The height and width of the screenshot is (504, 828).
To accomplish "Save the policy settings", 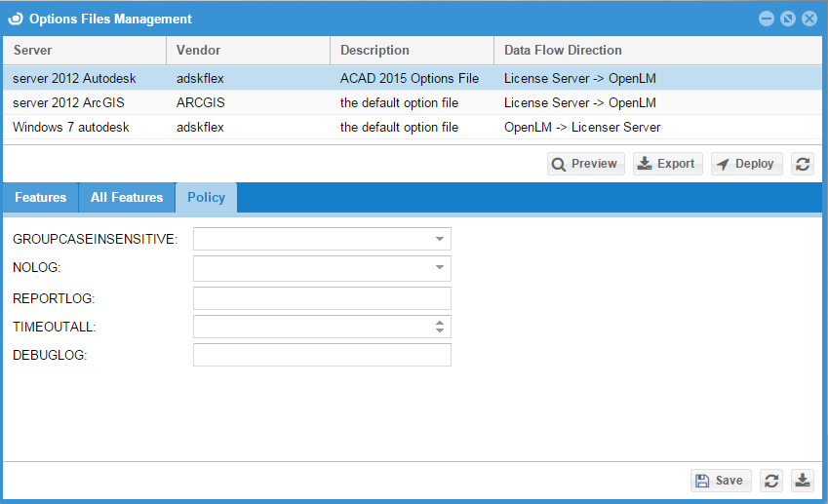I will [x=721, y=480].
